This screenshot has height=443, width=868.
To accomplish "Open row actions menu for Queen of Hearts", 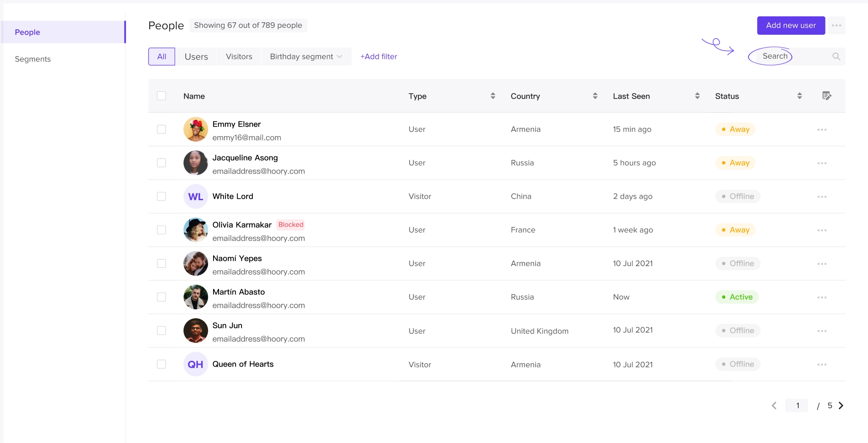I will pos(822,364).
